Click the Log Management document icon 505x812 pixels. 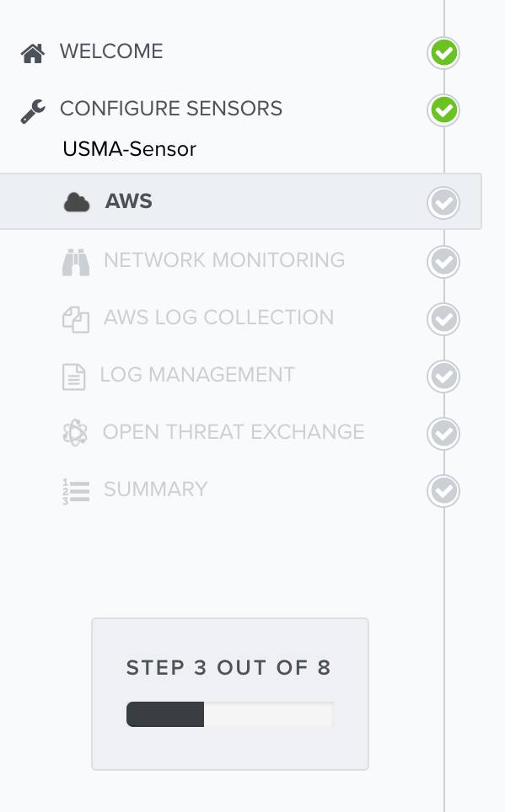[x=73, y=377]
